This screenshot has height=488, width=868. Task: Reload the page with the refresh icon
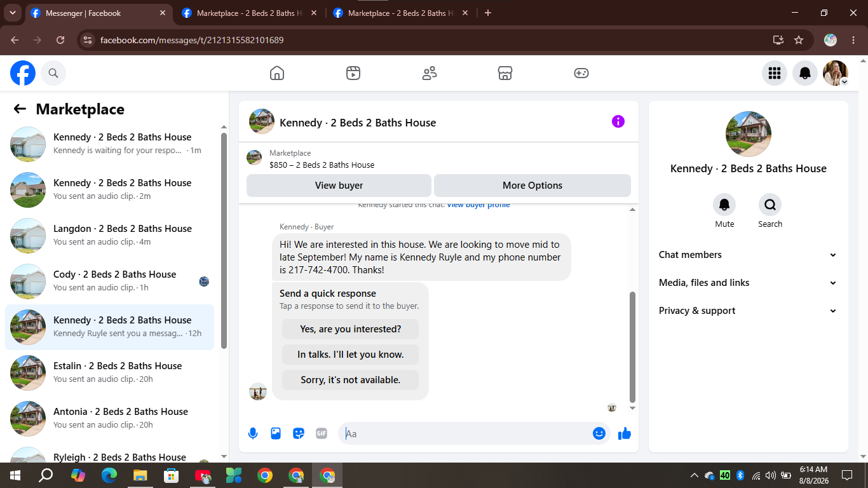click(x=60, y=40)
